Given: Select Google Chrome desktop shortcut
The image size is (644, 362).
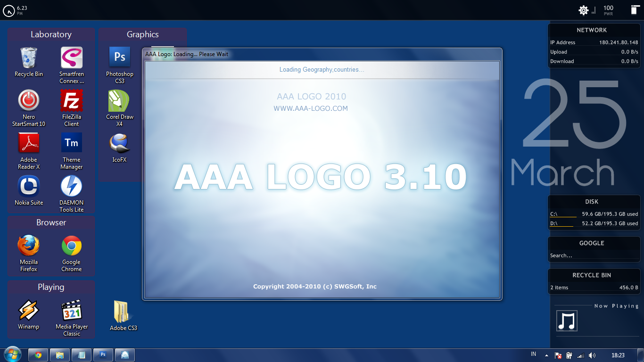Looking at the screenshot, I should pyautogui.click(x=72, y=253).
